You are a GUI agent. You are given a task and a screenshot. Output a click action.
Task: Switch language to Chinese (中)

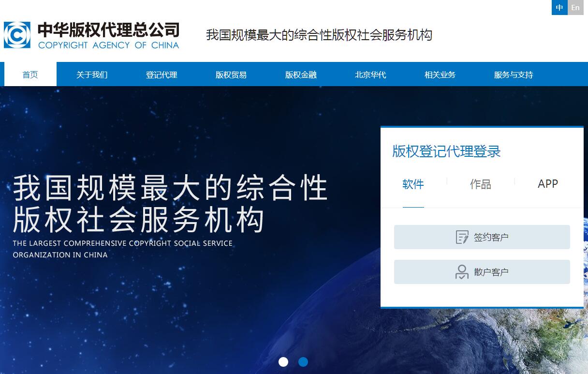coord(559,7)
